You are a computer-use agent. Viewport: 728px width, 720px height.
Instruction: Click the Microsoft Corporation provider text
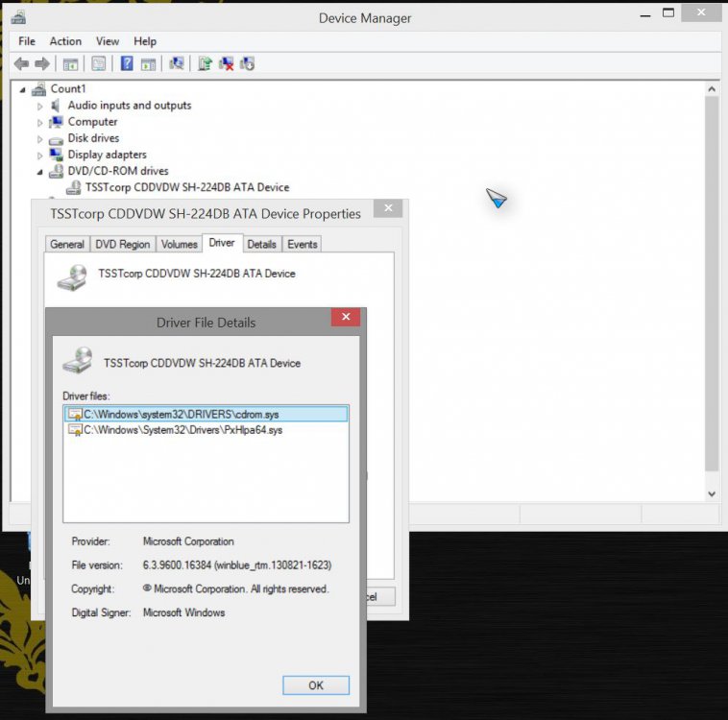[188, 541]
